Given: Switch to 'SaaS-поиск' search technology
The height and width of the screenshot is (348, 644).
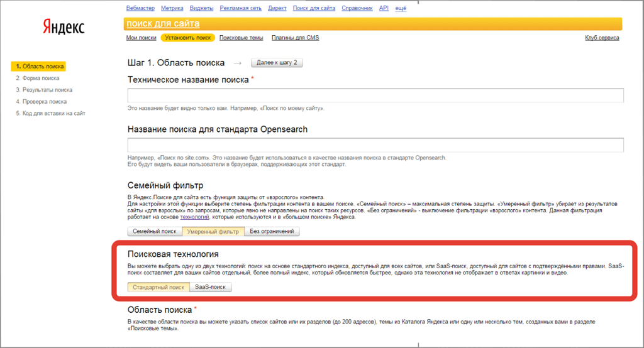Looking at the screenshot, I should pos(211,287).
